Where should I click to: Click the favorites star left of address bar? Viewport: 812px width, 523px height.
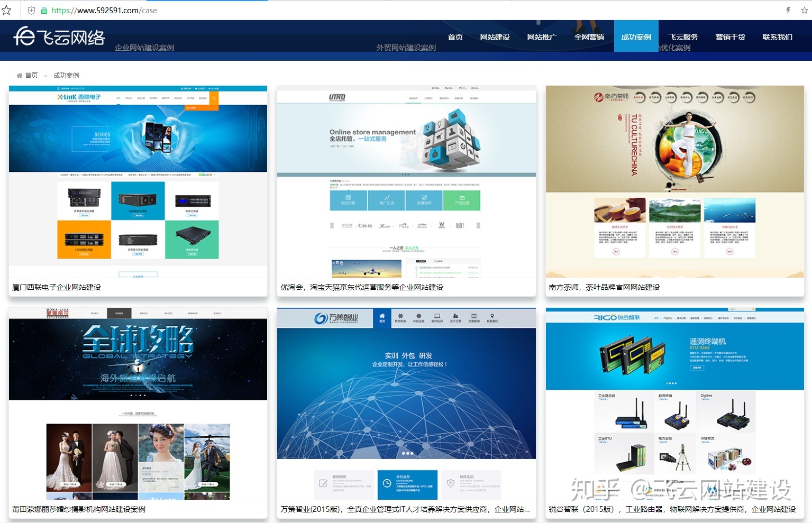click(x=6, y=10)
